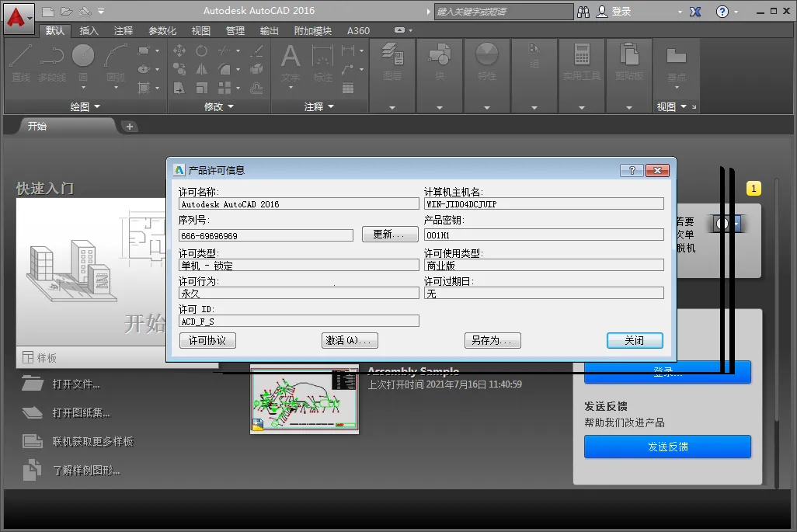Open the 视图 dropdown at ribbon bottom

click(x=673, y=106)
